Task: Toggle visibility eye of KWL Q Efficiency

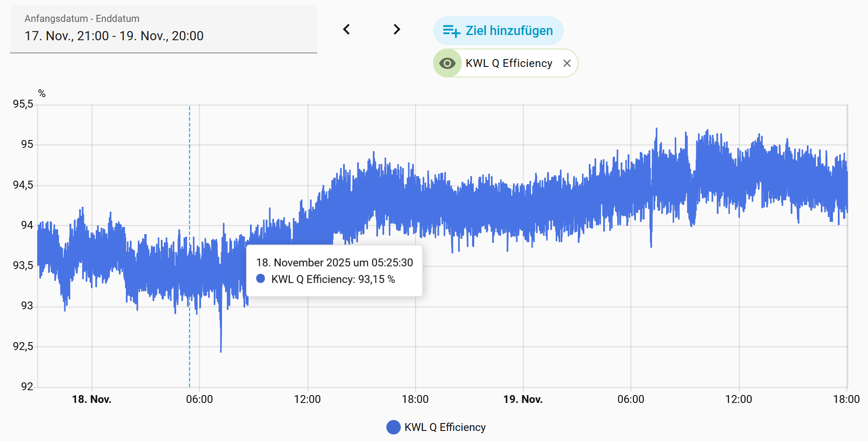Action: [447, 63]
